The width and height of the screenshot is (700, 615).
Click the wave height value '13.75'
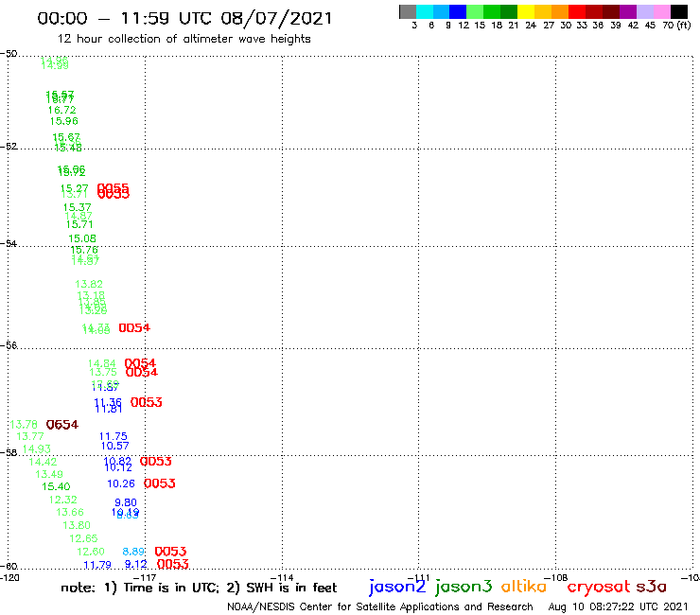[x=103, y=372]
